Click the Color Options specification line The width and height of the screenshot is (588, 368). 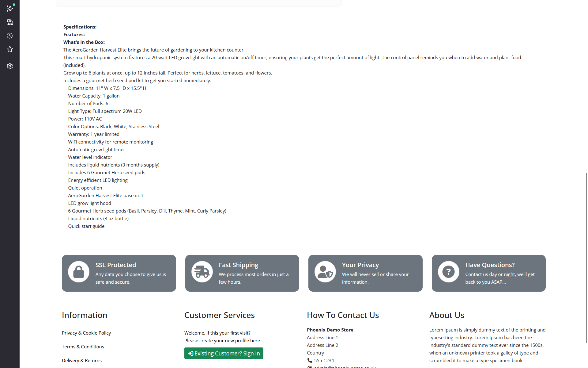pos(114,127)
